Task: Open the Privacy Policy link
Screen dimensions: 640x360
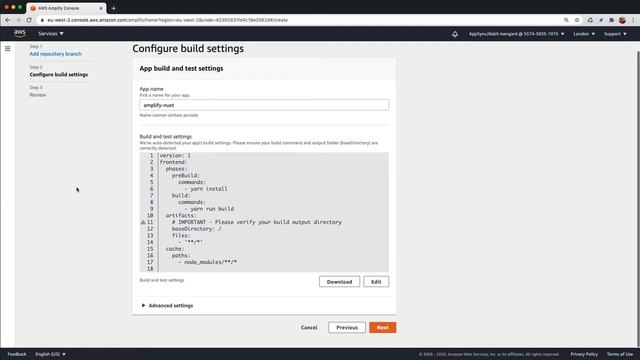Action: tap(584, 354)
